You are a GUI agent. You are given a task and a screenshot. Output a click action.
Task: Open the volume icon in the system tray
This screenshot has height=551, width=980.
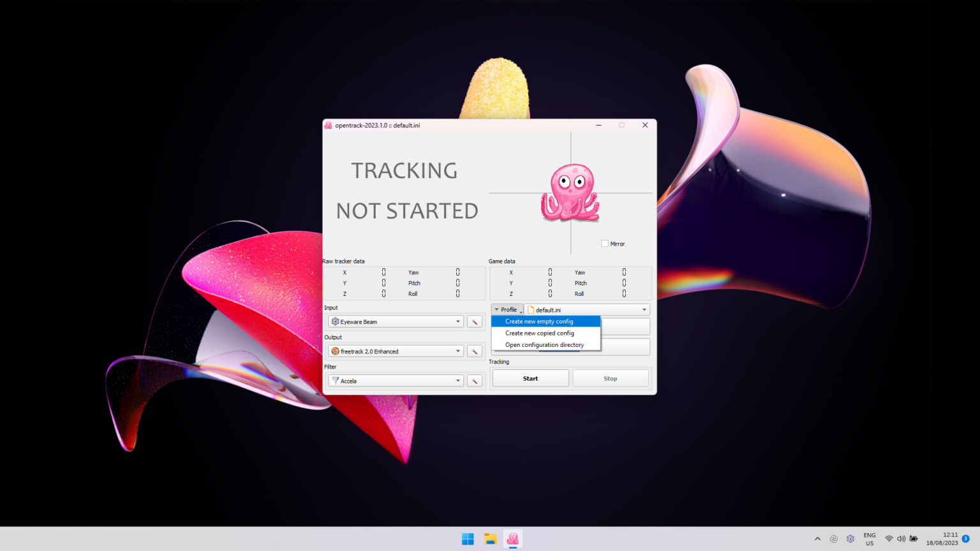point(901,538)
